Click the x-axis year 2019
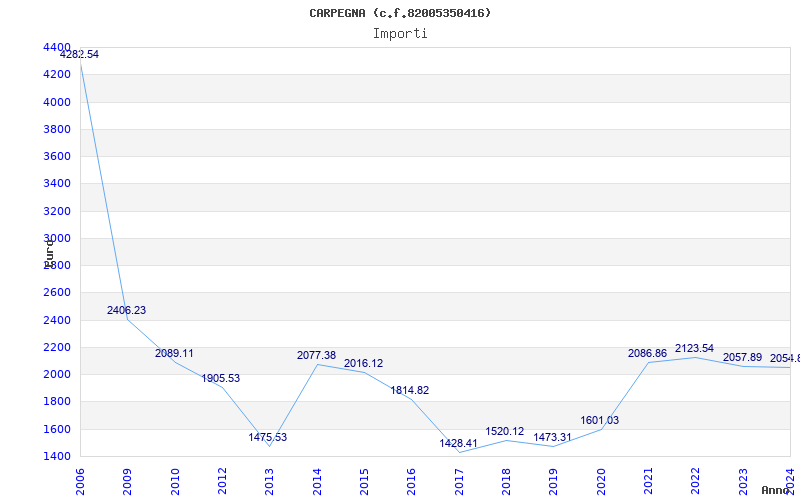The image size is (800, 500). 553,482
